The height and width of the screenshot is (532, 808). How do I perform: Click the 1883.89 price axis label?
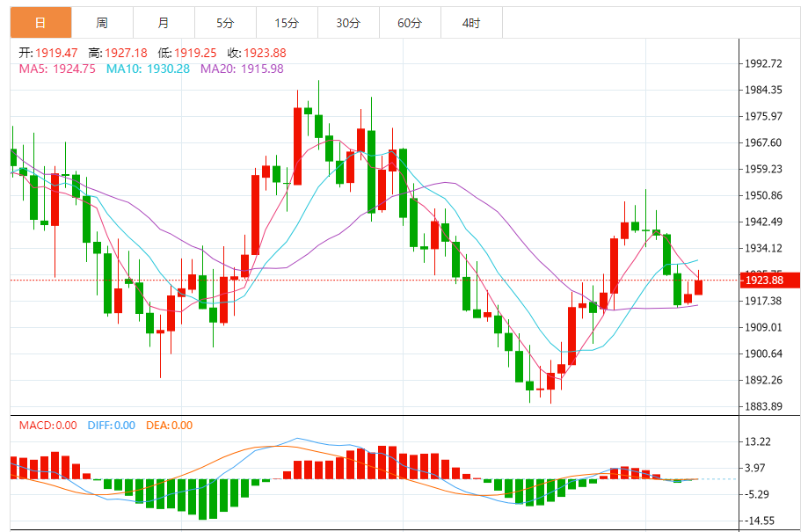click(x=763, y=406)
